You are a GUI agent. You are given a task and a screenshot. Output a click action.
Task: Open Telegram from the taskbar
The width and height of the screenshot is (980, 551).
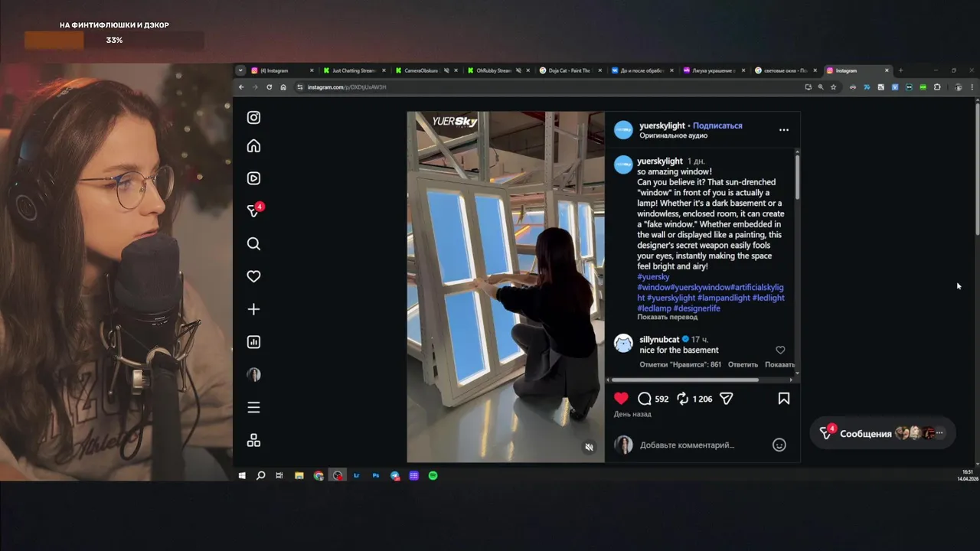[x=395, y=475]
